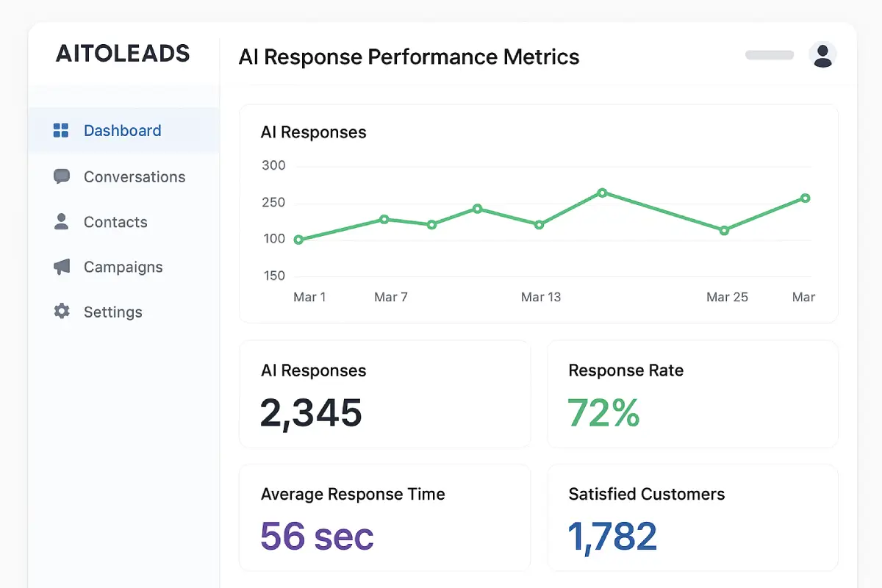Select the Dashboard sidebar entry
Image resolution: width=882 pixels, height=588 pixels.
click(122, 130)
